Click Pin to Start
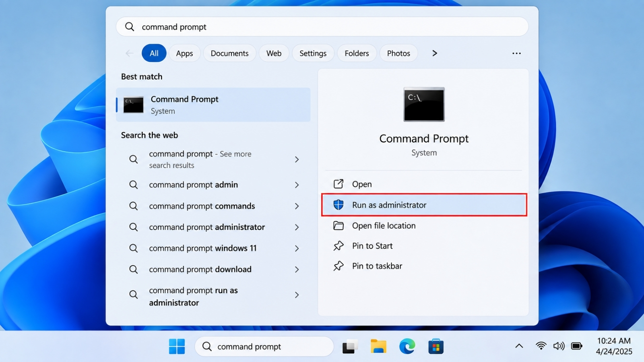The height and width of the screenshot is (362, 644). point(424,246)
